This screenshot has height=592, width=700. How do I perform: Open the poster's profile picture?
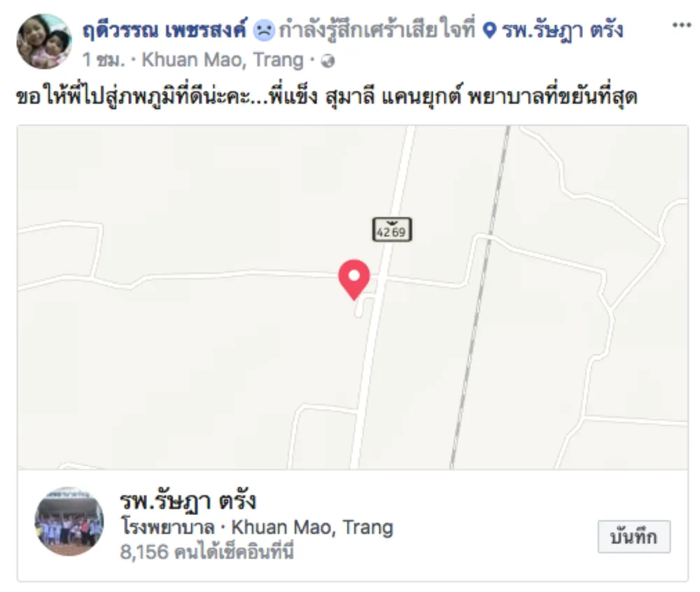click(x=44, y=41)
